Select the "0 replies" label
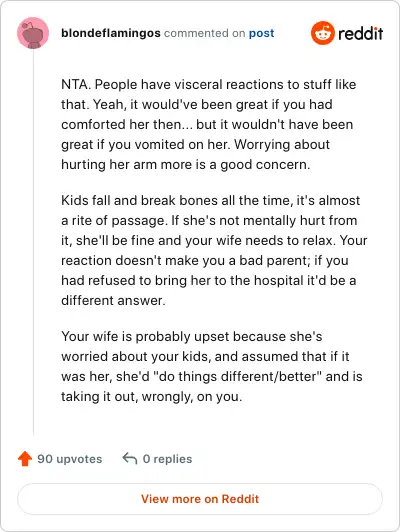Viewport: 400px width, 532px height. tap(167, 459)
